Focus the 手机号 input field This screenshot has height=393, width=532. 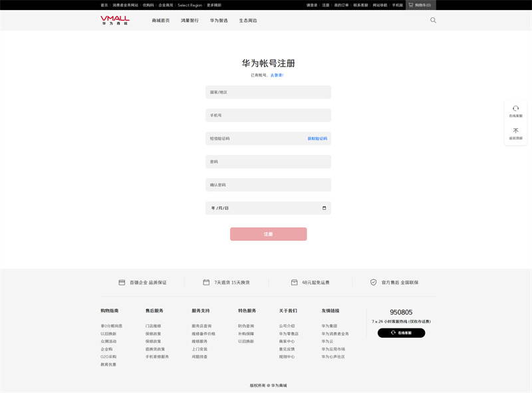[268, 116]
